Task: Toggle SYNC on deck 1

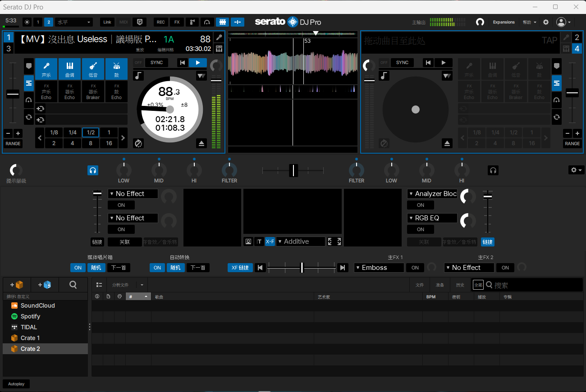Action: coord(156,63)
